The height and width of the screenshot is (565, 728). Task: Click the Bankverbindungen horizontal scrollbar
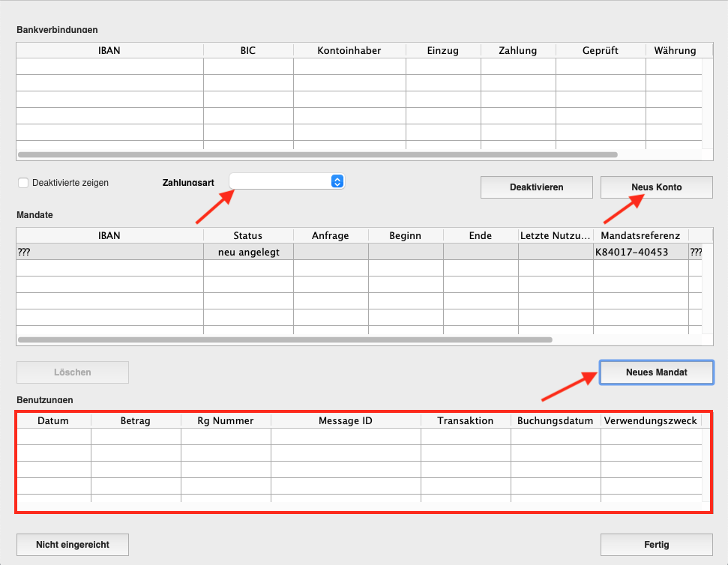coord(317,155)
